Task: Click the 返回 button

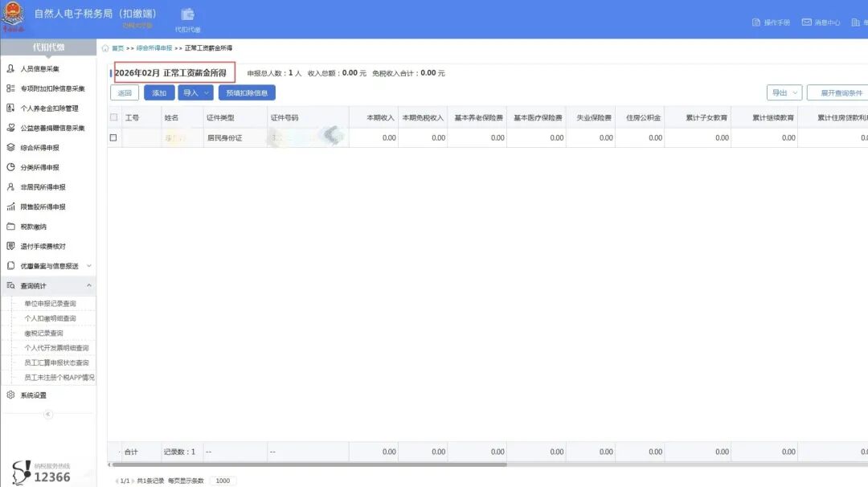Action: pyautogui.click(x=125, y=93)
